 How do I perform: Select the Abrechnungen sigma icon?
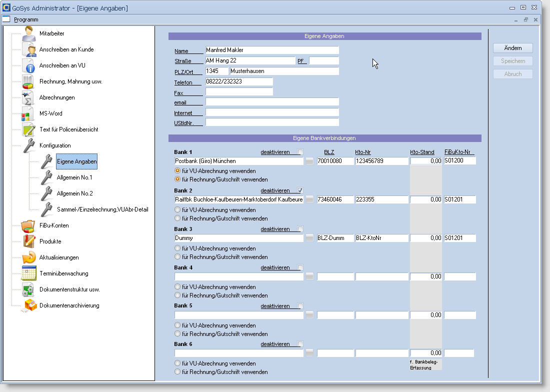point(28,97)
